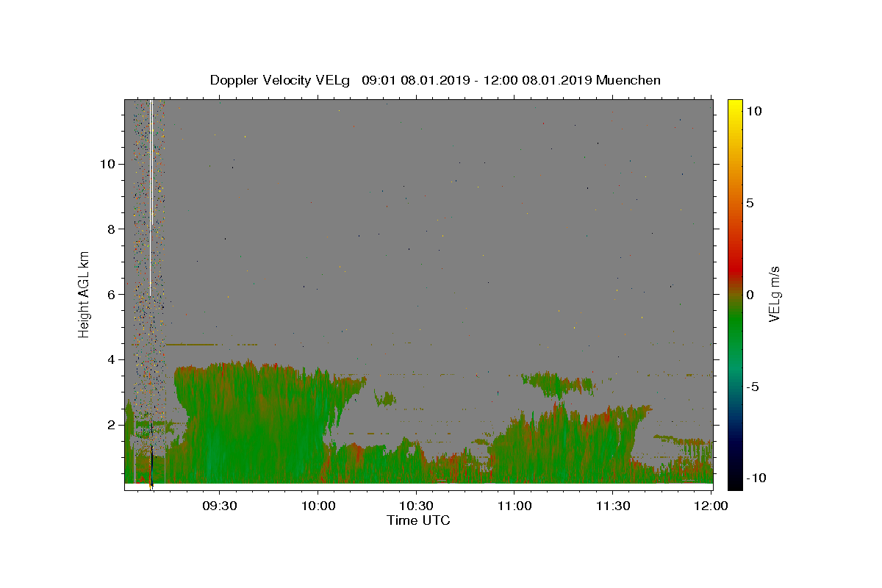
Task: Click the height tick label 6
Action: (x=110, y=294)
